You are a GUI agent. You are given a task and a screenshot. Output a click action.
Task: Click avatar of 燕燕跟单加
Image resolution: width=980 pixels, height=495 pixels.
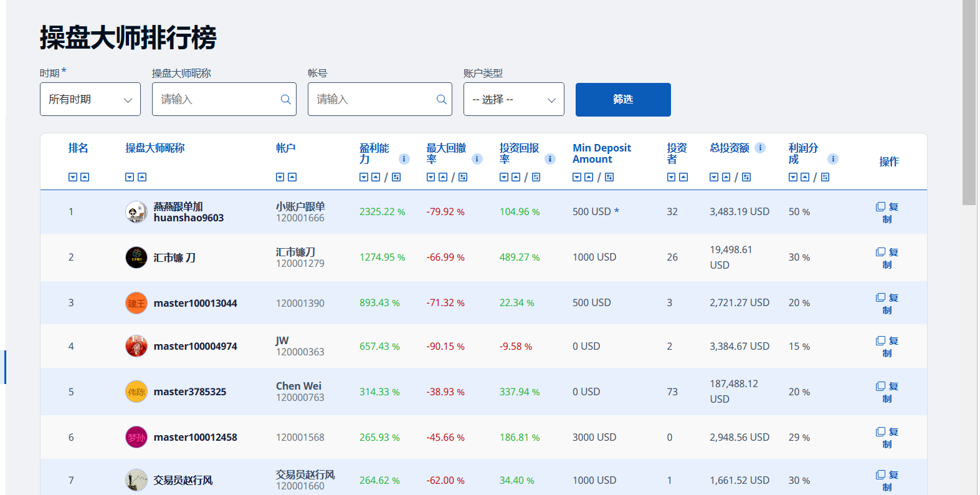(136, 212)
